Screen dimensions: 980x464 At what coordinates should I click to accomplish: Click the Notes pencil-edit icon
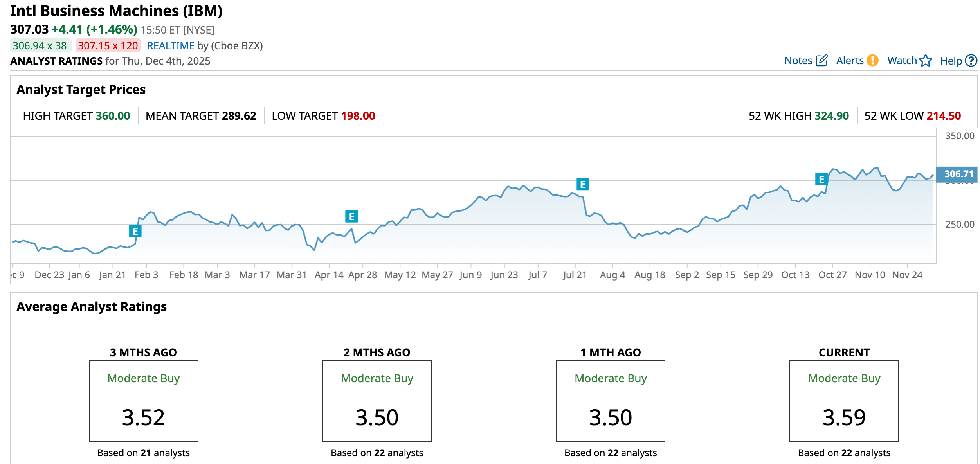click(821, 61)
